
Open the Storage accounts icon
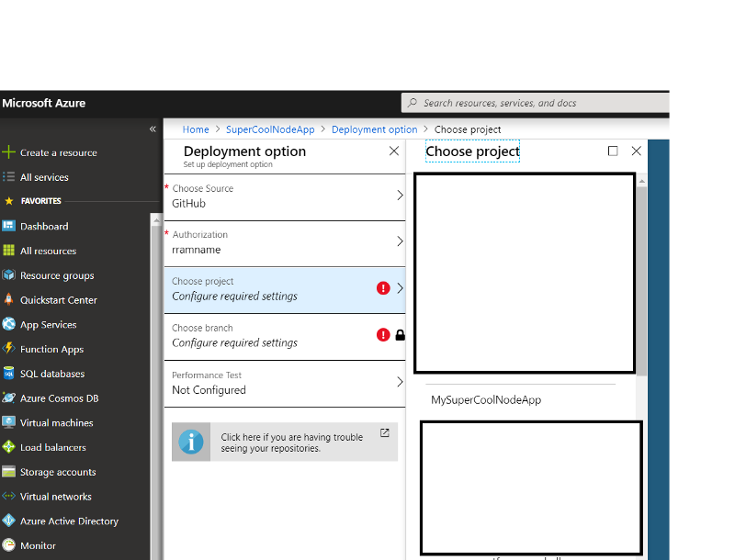[x=8, y=472]
